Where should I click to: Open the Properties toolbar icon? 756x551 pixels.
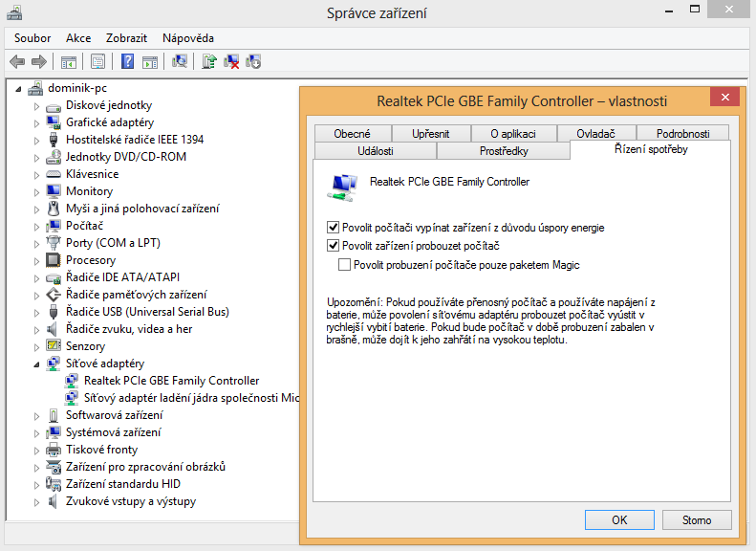(97, 62)
